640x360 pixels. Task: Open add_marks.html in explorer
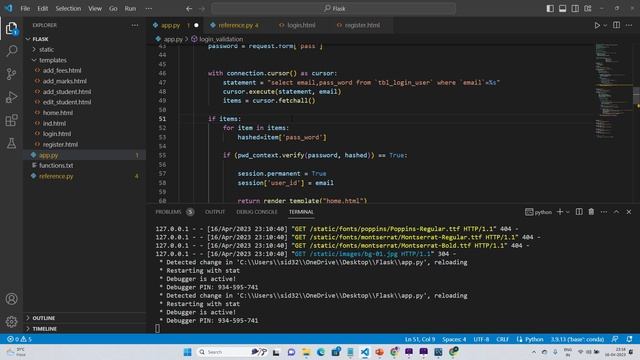point(64,81)
